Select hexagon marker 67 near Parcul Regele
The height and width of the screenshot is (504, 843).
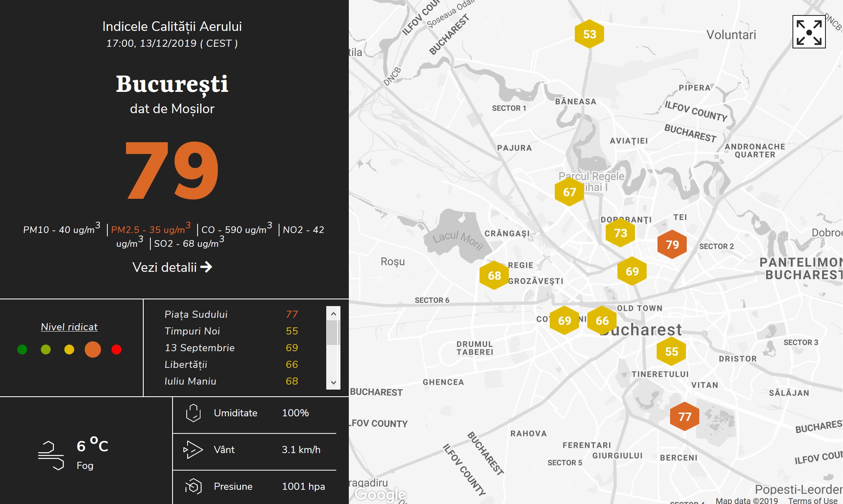click(569, 192)
